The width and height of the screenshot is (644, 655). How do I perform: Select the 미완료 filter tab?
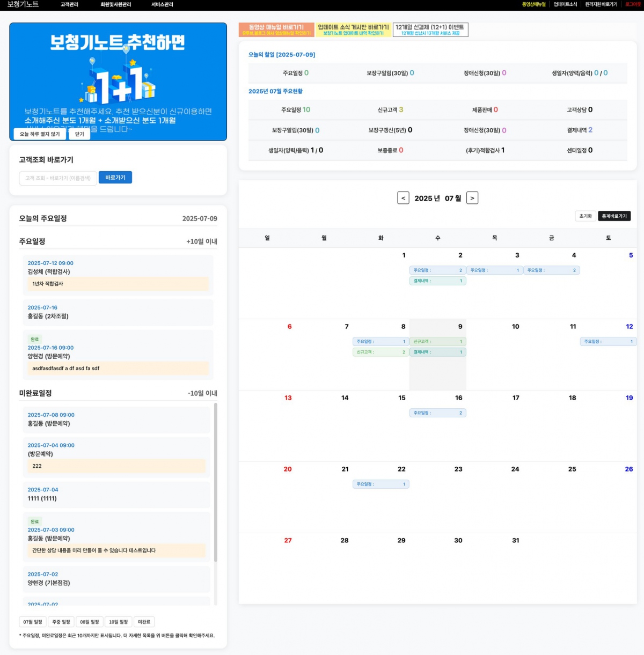pos(144,622)
